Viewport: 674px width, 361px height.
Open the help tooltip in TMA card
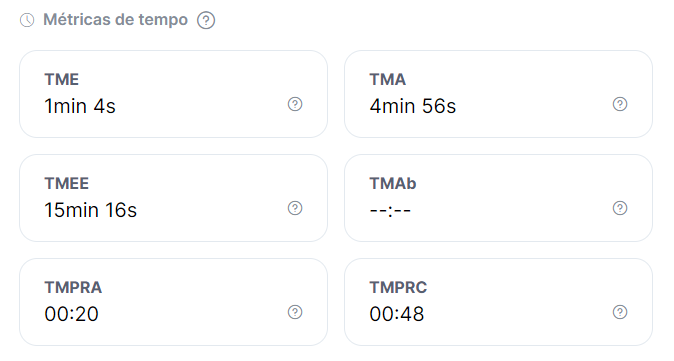click(x=620, y=104)
